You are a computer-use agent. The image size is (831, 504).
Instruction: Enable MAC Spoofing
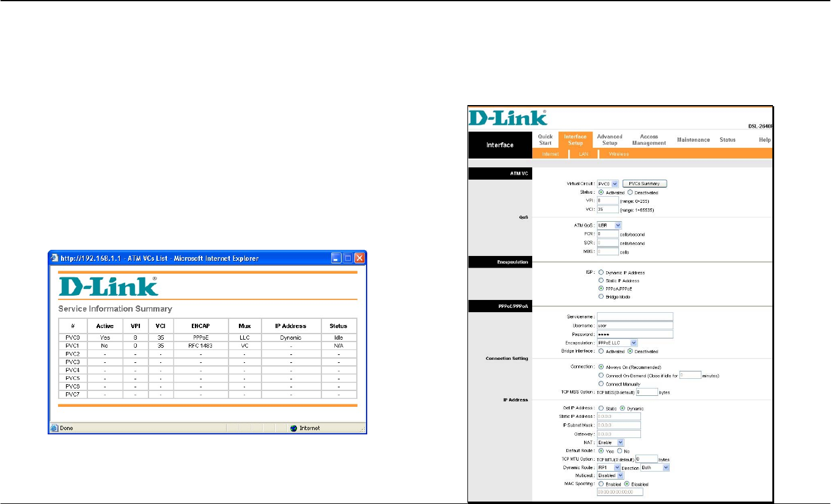point(601,483)
